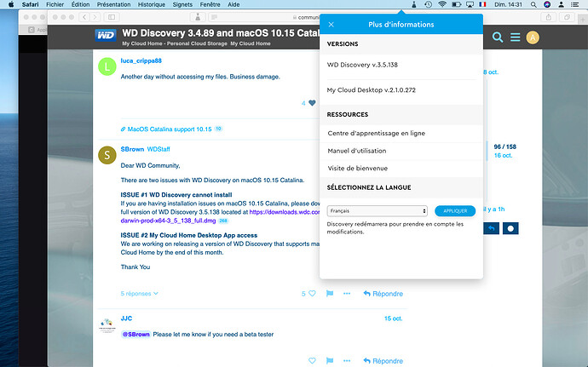Screen dimensions: 588x367
Task: Open My Cloud Home - Personal Cloud Storage category
Action: point(175,43)
